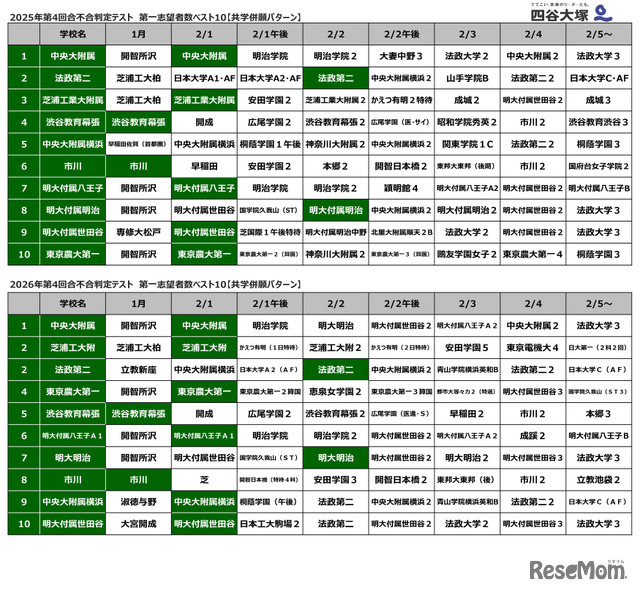Select the 立教新座 cell

(x=138, y=370)
